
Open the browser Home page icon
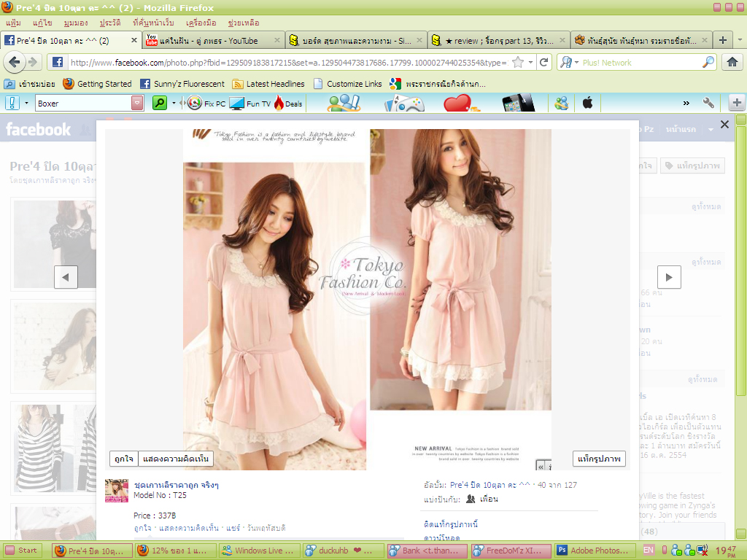(732, 62)
